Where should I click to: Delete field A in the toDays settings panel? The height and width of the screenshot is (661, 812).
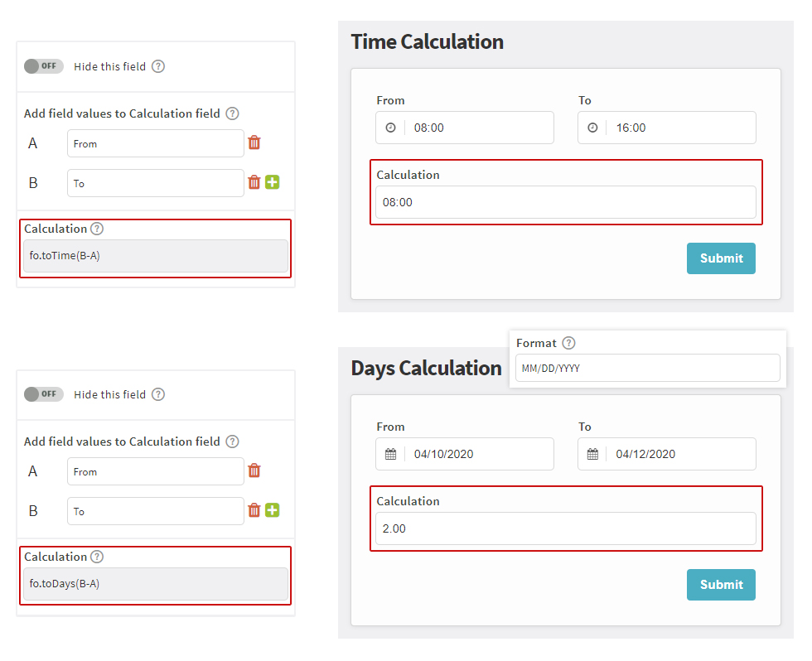pyautogui.click(x=254, y=470)
